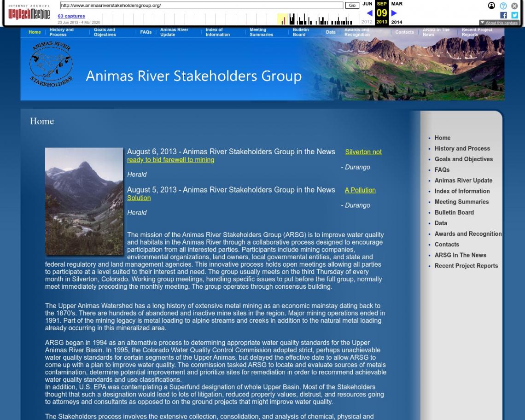
Task: Click the '23 Jun 2013 - 4 Mar 2020' date range
Action: point(79,23)
